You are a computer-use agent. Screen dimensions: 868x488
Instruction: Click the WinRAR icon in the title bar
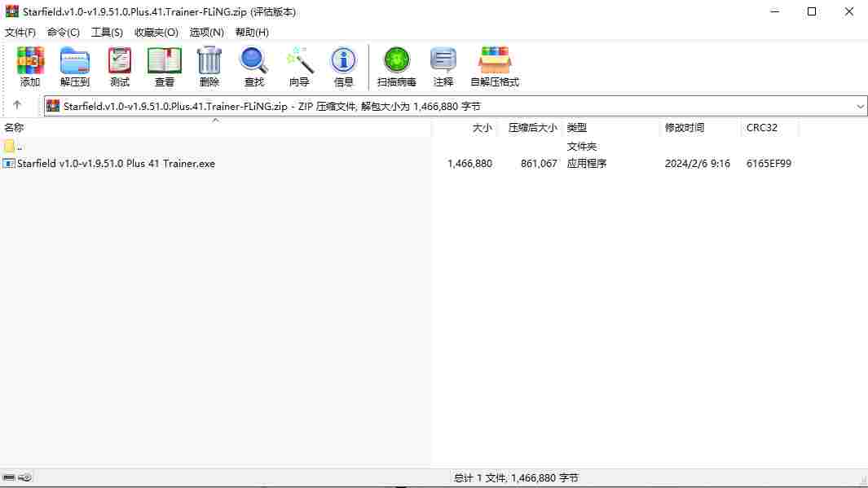[11, 11]
